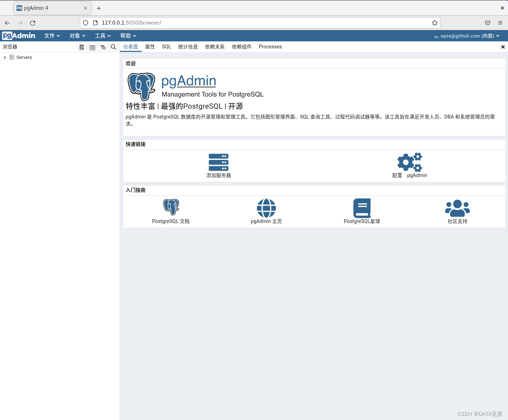This screenshot has height=420, width=508.
Task: Click the pgAdmin title link
Action: pos(189,81)
